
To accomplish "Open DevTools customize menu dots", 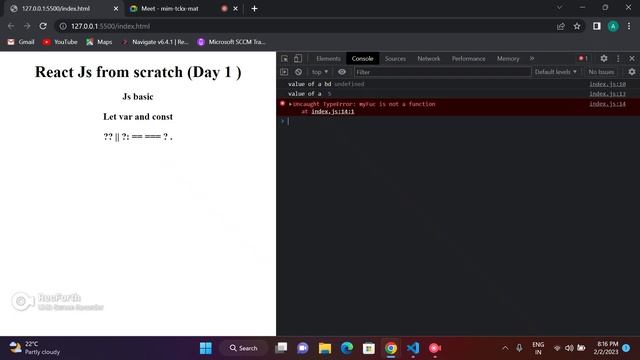I will point(618,59).
